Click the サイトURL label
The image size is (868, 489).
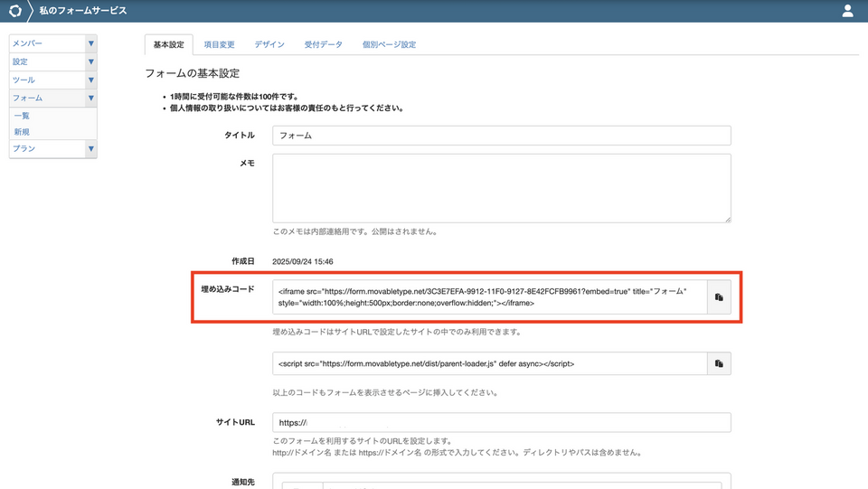[235, 422]
